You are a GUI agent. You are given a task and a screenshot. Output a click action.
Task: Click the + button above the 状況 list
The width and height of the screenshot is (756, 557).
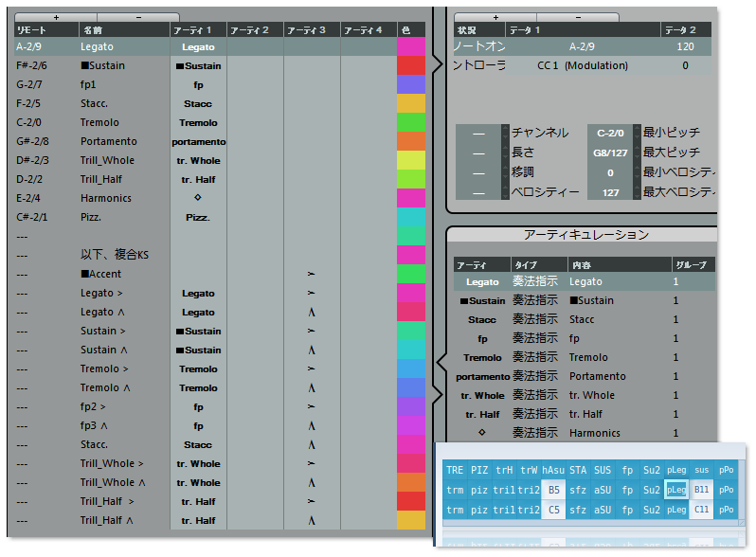pyautogui.click(x=495, y=17)
